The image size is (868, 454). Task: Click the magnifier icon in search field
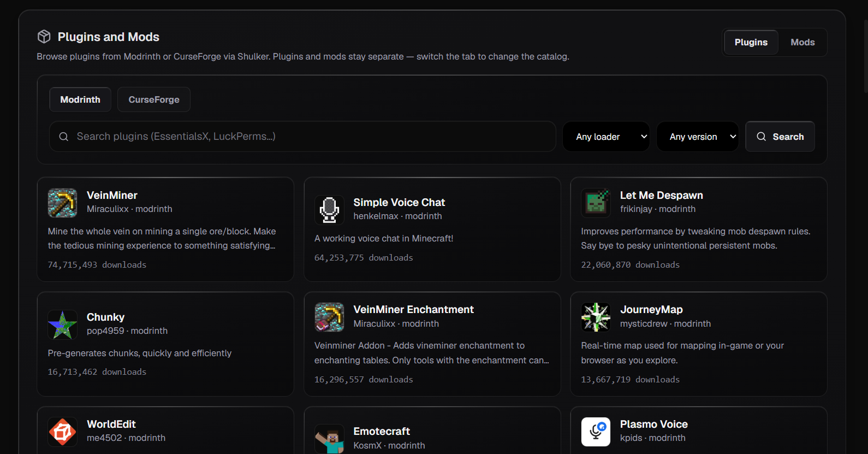coord(64,137)
